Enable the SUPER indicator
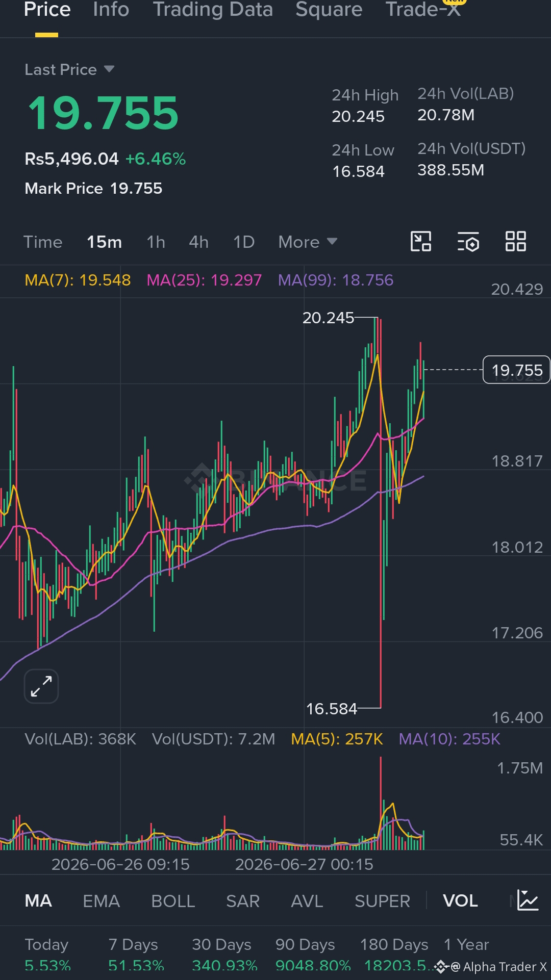551x980 pixels. click(382, 901)
